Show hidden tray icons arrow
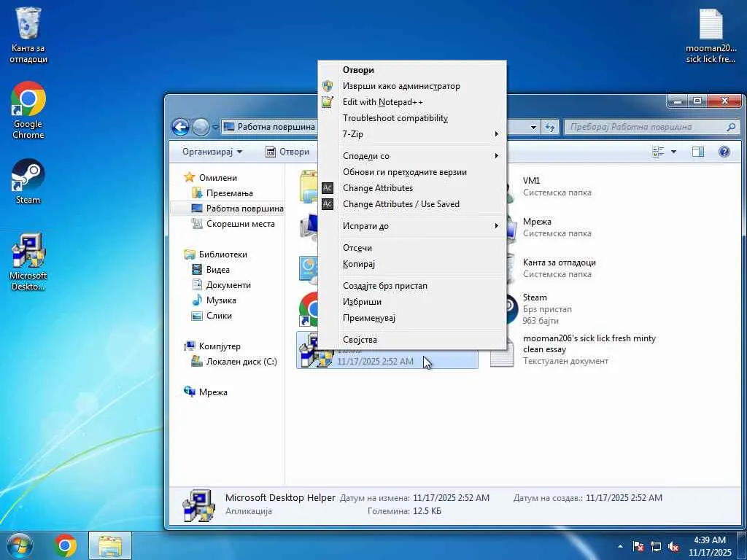Screen dimensions: 747x560 (620, 546)
